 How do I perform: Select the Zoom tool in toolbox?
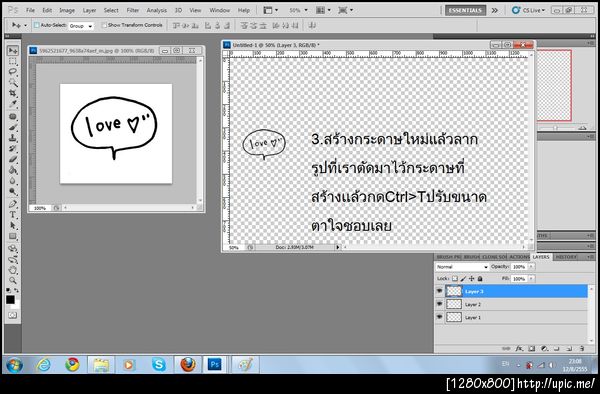[13, 281]
